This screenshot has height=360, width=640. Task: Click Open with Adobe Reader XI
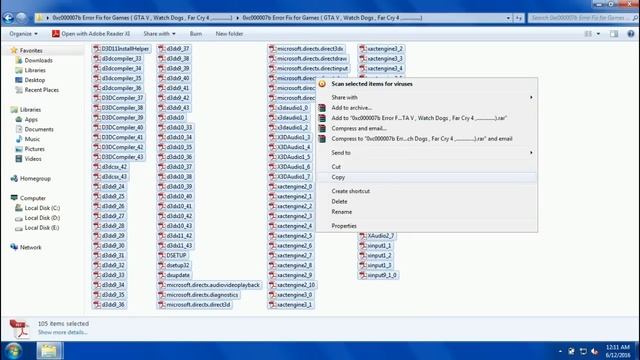91,34
